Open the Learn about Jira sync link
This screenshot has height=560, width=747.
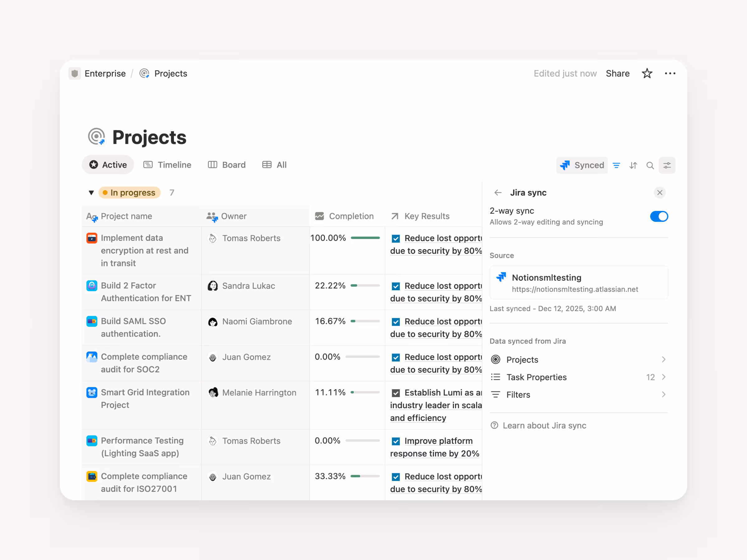point(545,425)
